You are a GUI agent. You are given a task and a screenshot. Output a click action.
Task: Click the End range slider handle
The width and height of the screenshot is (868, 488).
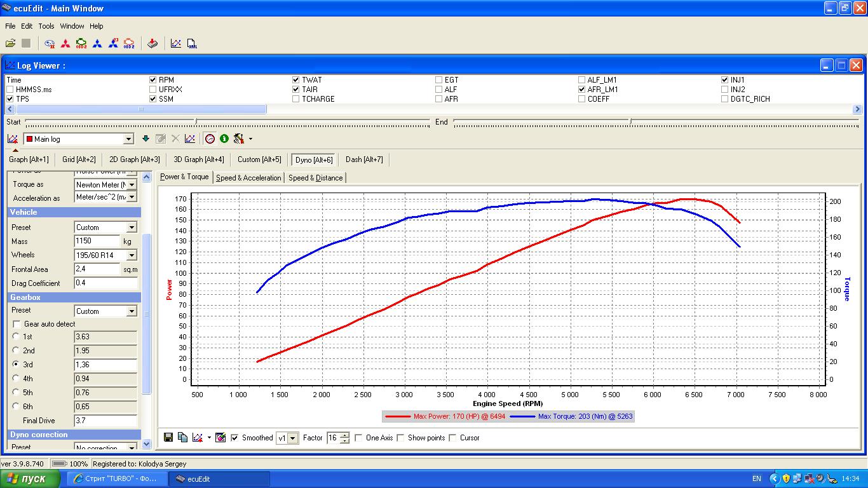click(x=630, y=121)
